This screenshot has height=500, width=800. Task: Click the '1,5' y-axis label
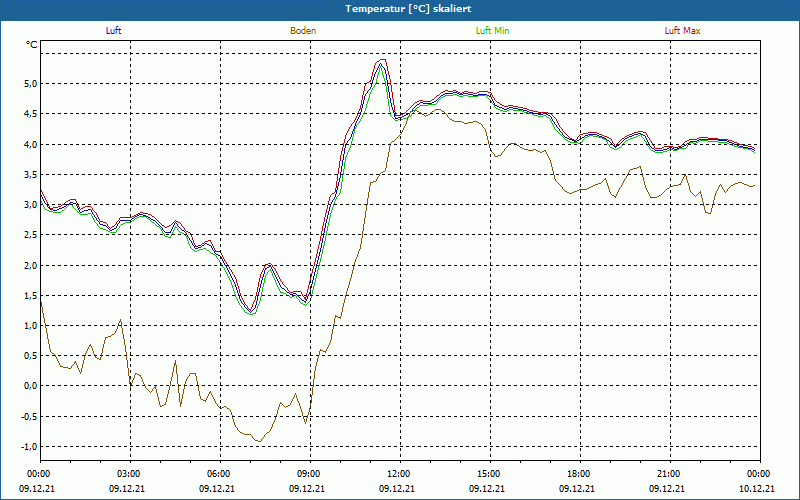click(x=31, y=295)
